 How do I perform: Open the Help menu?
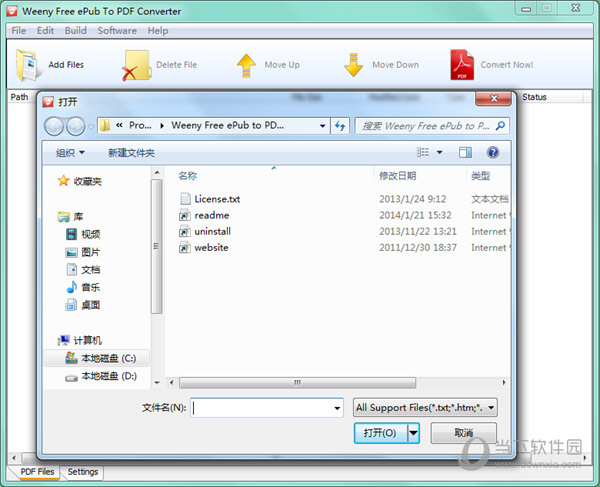coord(158,31)
